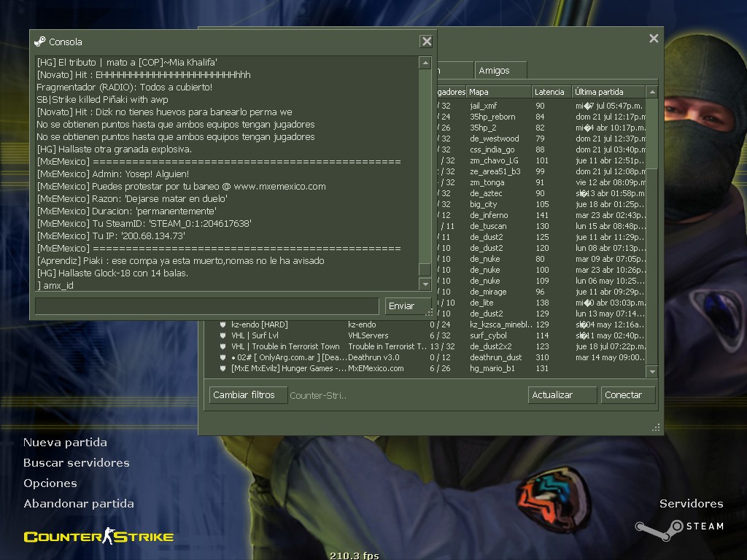
Task: Grab the server browser resize grip
Action: tap(656, 427)
